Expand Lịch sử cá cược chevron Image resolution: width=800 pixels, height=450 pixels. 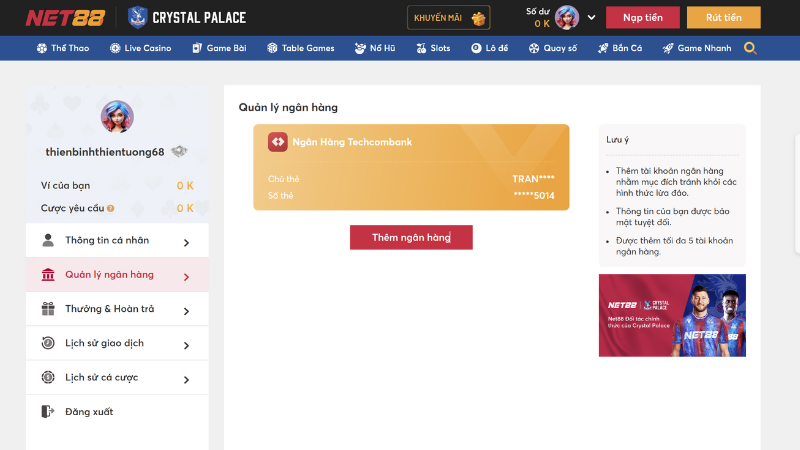coord(187,379)
